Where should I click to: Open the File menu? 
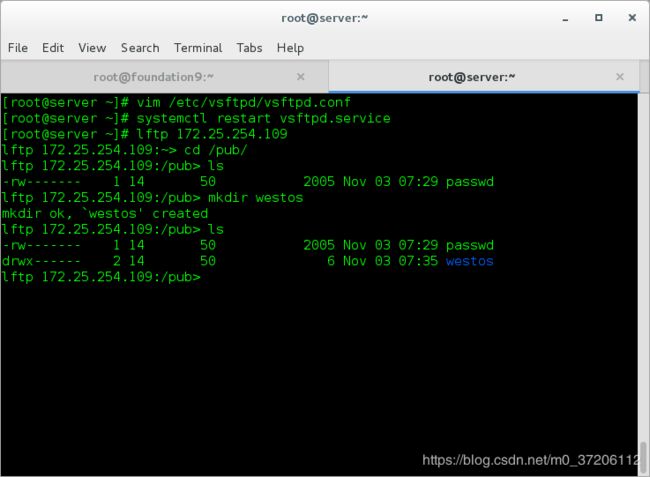pos(18,48)
